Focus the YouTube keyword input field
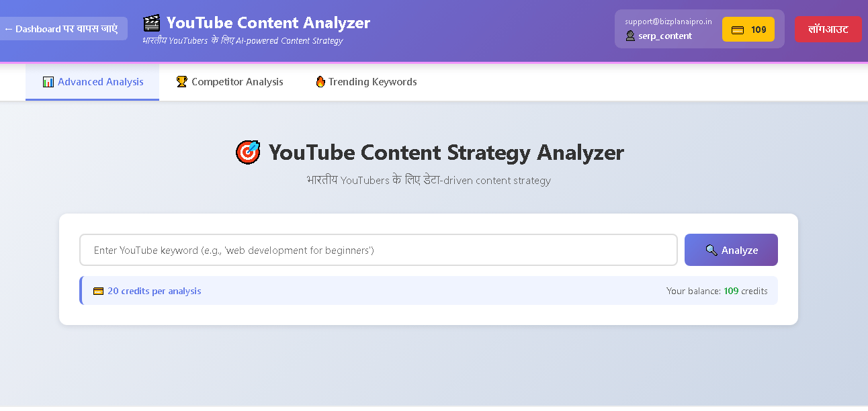 coord(378,250)
